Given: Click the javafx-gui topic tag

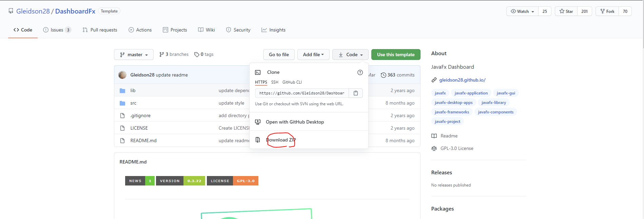Looking at the screenshot, I should pyautogui.click(x=506, y=93).
